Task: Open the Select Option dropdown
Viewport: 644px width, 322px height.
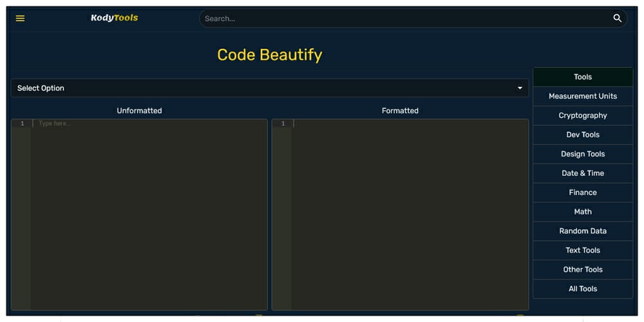Action: tap(270, 88)
